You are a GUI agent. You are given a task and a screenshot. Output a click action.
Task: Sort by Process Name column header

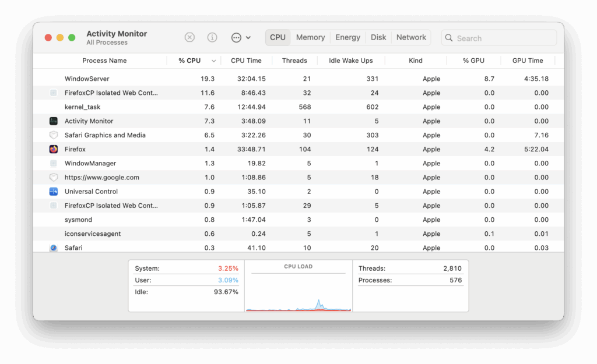(104, 61)
